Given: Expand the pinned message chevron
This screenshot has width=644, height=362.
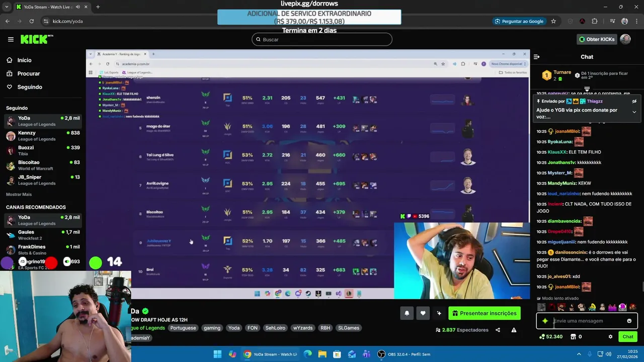Looking at the screenshot, I should tap(634, 112).
